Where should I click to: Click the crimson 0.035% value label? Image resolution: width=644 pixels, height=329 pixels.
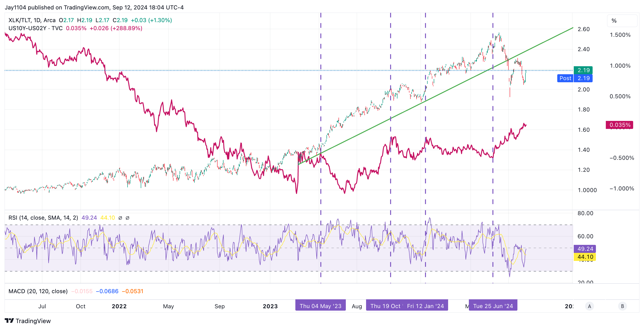tap(619, 125)
